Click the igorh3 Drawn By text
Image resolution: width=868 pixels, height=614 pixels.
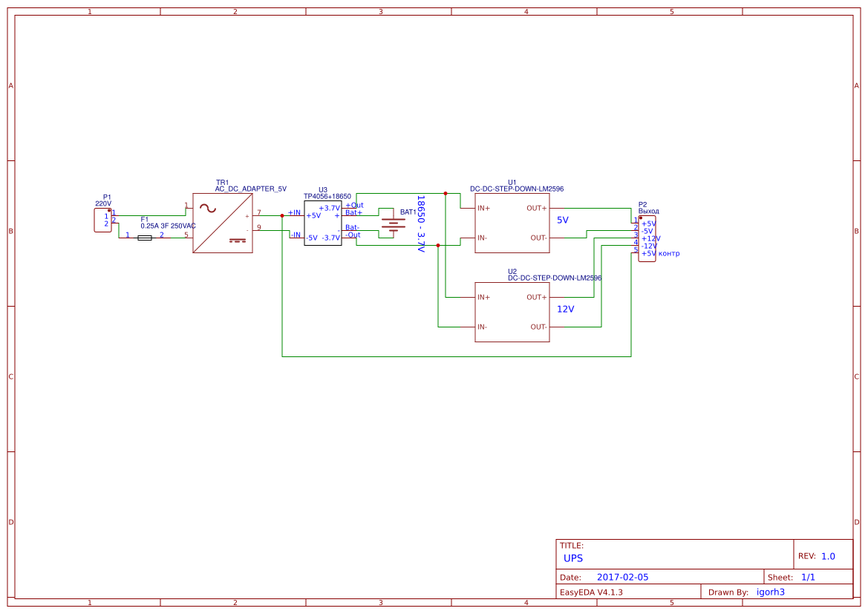pyautogui.click(x=770, y=592)
